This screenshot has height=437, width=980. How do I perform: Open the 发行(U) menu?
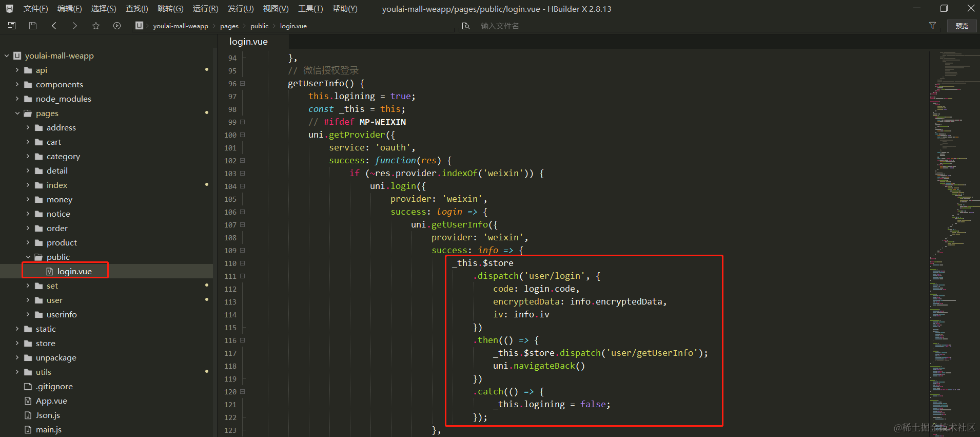[x=241, y=9]
